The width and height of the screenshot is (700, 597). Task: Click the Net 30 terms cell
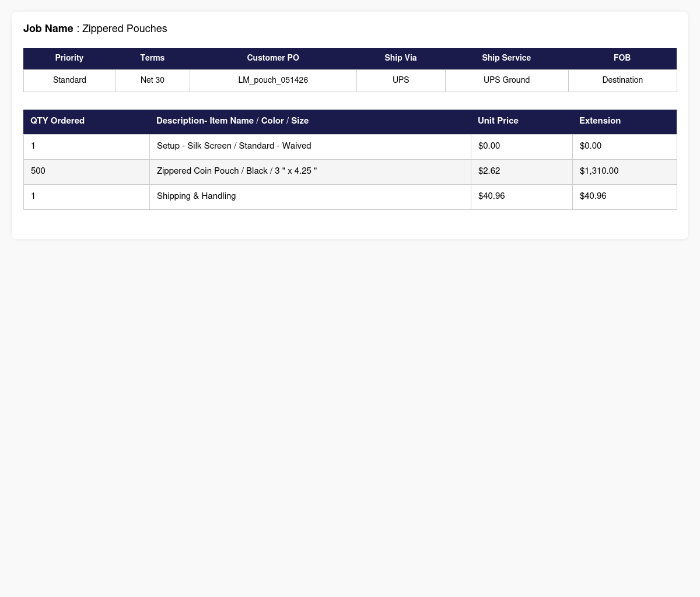152,80
